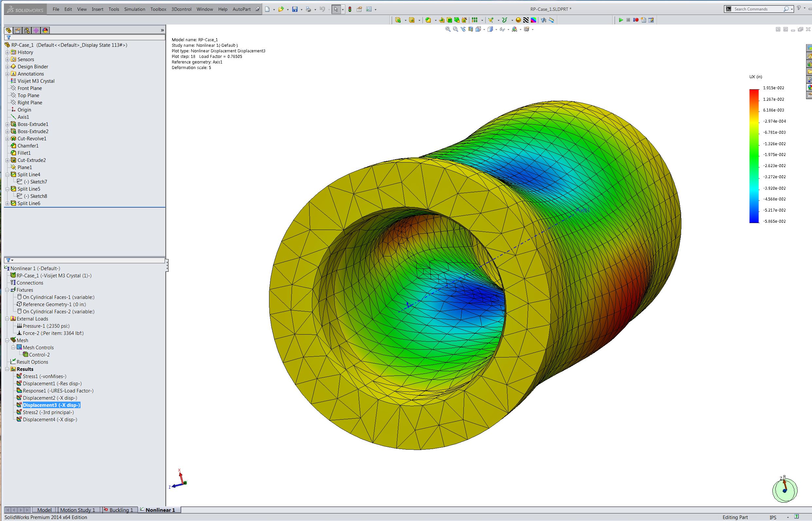Click the Previous View icon
This screenshot has width=812, height=521.
point(463,29)
